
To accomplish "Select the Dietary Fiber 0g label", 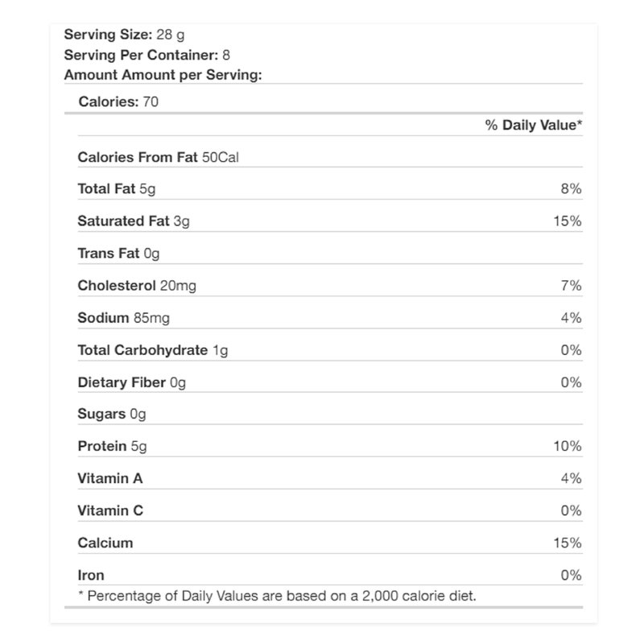I will click(x=131, y=382).
